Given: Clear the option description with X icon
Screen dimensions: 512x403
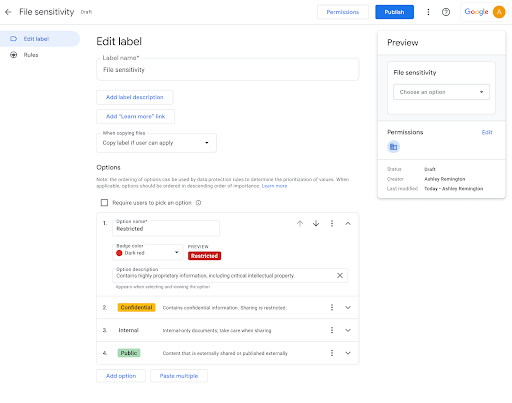Looking at the screenshot, I should tap(340, 275).
